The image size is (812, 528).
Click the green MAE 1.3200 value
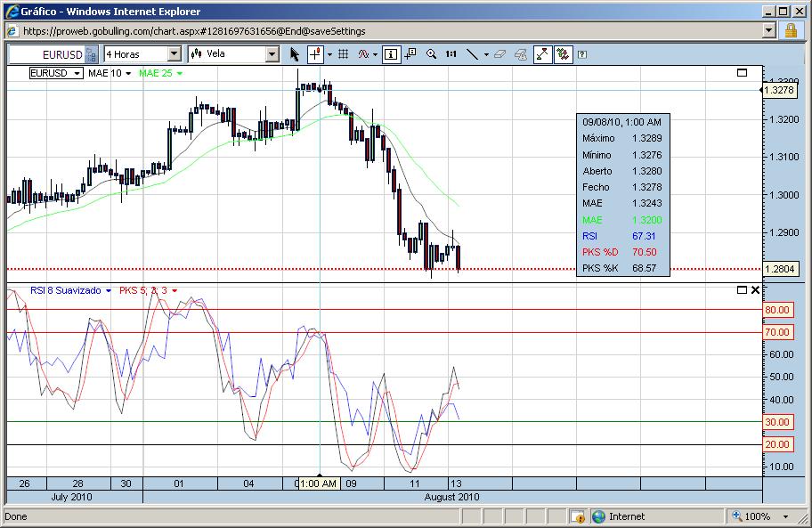coord(646,220)
